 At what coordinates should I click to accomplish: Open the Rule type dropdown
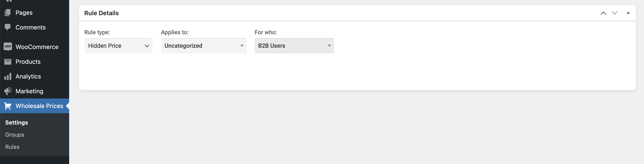tap(118, 46)
